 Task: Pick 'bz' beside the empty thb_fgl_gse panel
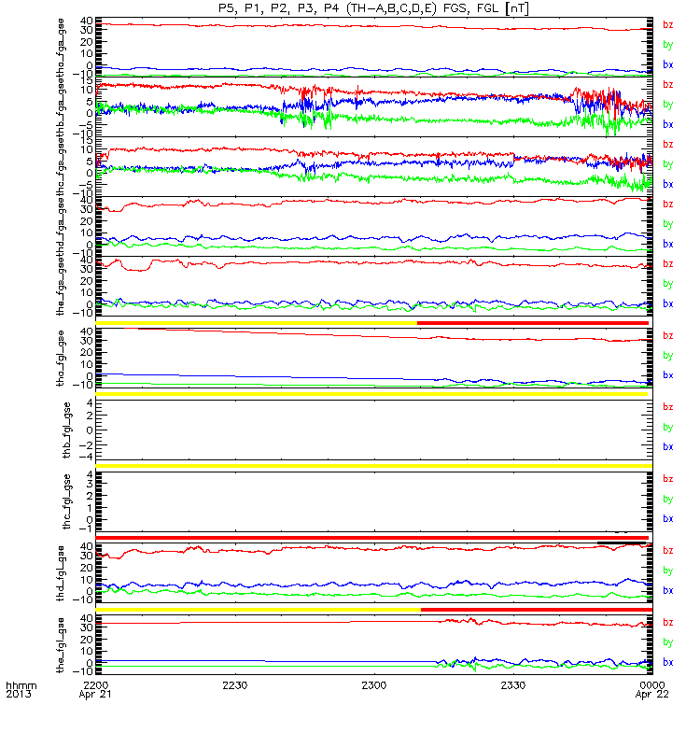click(667, 407)
